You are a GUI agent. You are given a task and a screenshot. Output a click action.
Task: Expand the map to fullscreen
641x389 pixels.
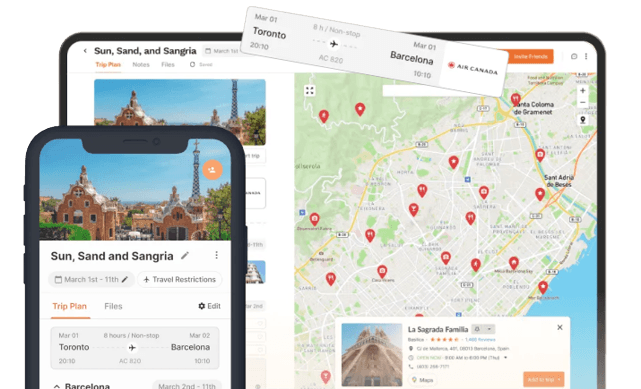(310, 91)
